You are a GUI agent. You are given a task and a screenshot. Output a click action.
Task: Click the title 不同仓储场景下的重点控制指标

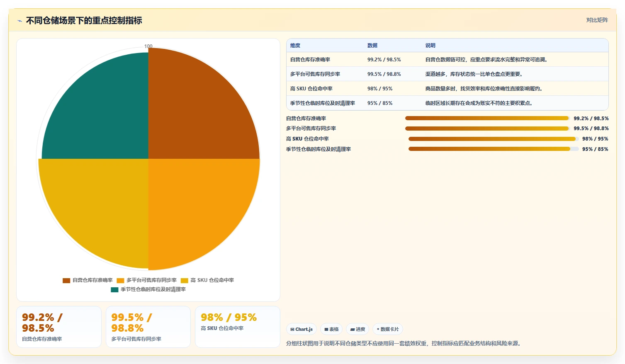84,21
